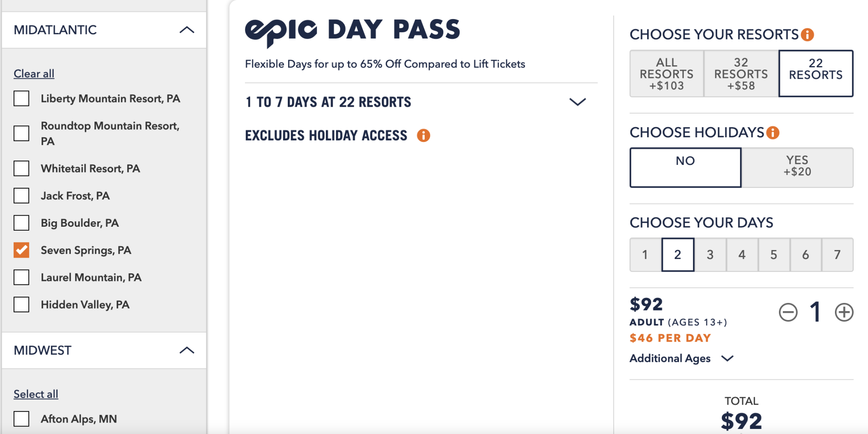Check Liberty Mountain Resort, PA
The width and height of the screenshot is (868, 434).
pos(21,98)
